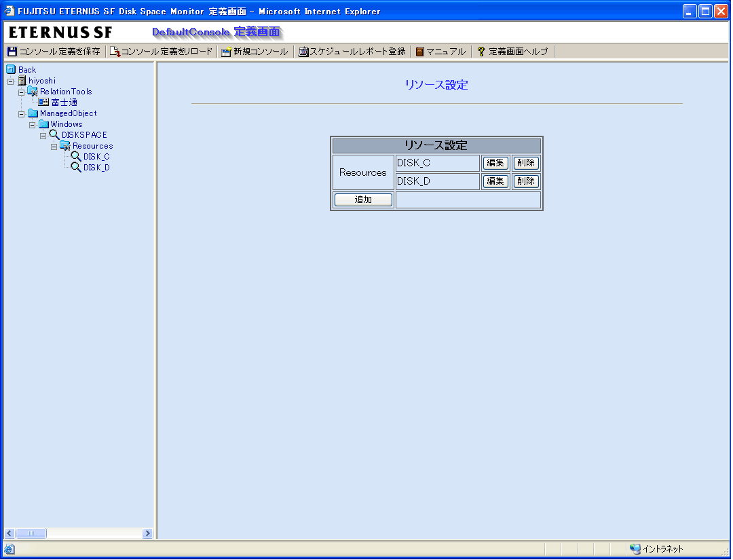
Task: Click the 編集 button for DISK_C
Action: click(495, 163)
